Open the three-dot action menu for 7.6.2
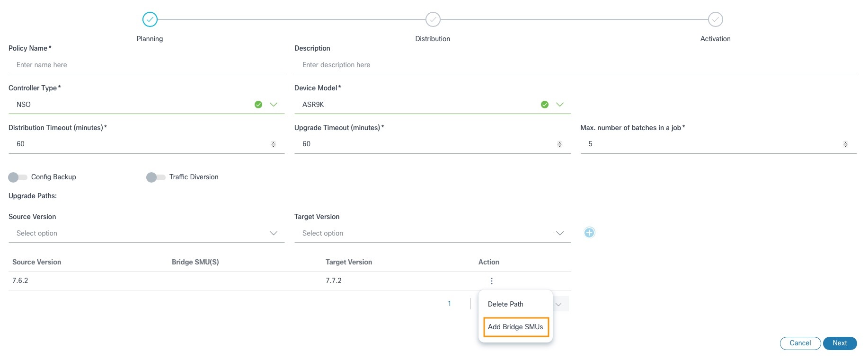868x360 pixels. tap(492, 281)
